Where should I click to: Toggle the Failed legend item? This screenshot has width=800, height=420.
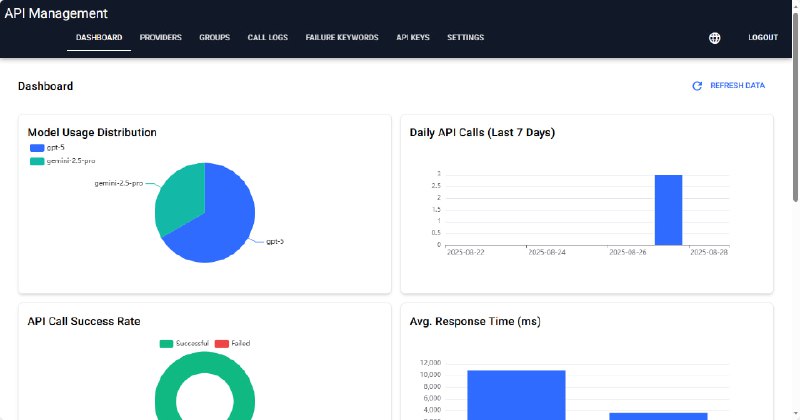(x=234, y=343)
